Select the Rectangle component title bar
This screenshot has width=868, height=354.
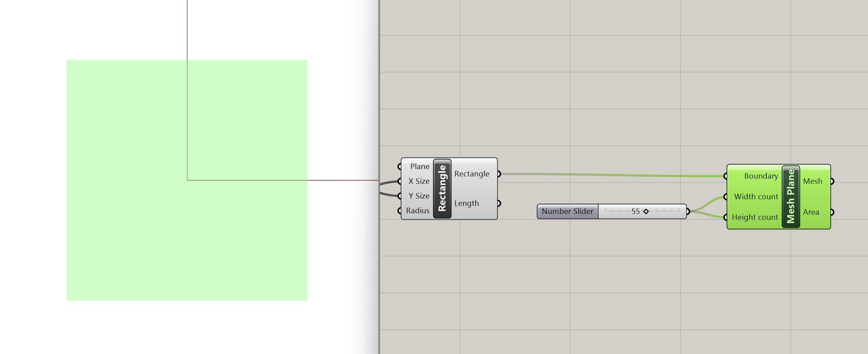[x=442, y=188]
